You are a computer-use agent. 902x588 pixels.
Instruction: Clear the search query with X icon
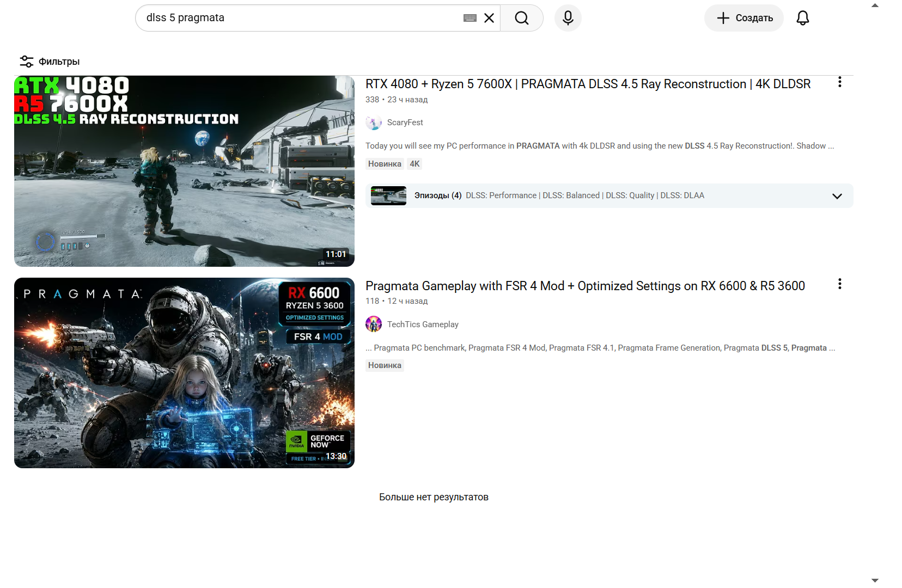(489, 18)
